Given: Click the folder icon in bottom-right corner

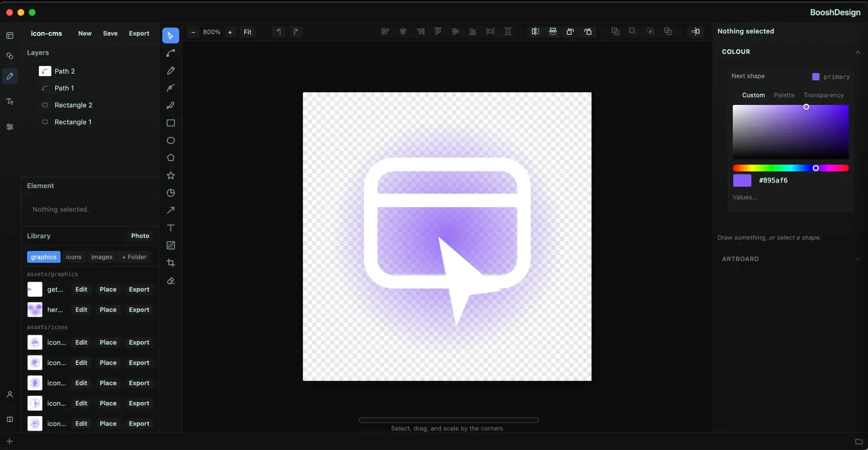Looking at the screenshot, I should [859, 441].
